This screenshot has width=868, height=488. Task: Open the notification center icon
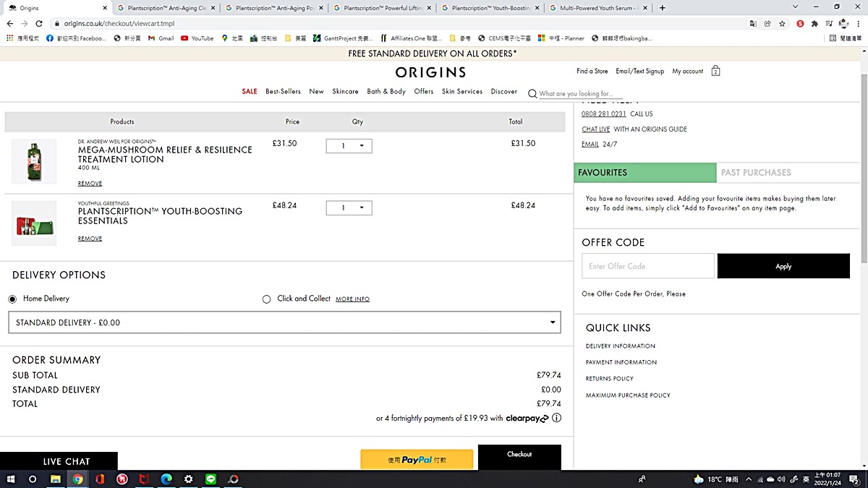coord(854,479)
